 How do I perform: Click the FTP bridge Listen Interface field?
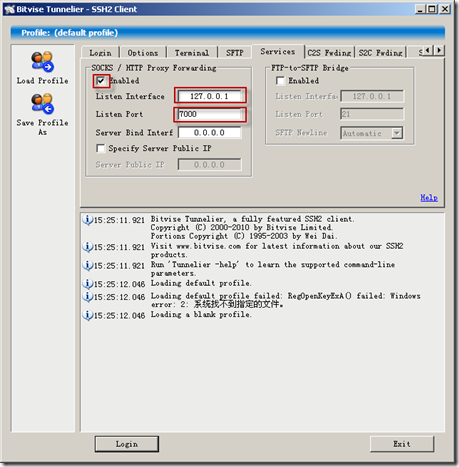[x=372, y=96]
